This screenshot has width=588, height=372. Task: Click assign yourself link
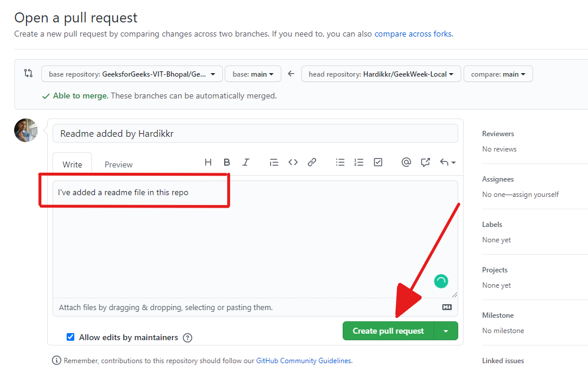pos(536,194)
